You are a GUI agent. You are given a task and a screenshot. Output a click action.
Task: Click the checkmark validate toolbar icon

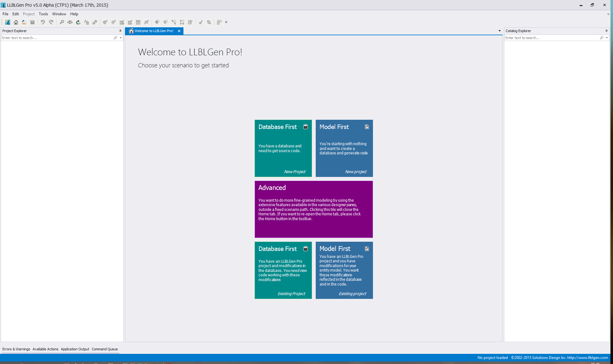[201, 22]
